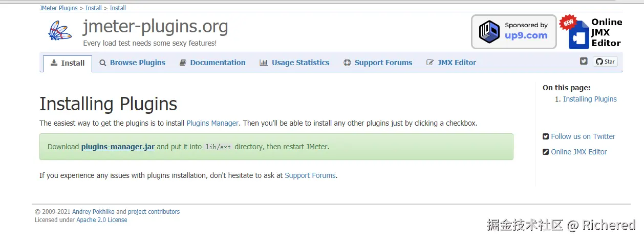Open the Twitter icon in navigation bar

coord(584,61)
